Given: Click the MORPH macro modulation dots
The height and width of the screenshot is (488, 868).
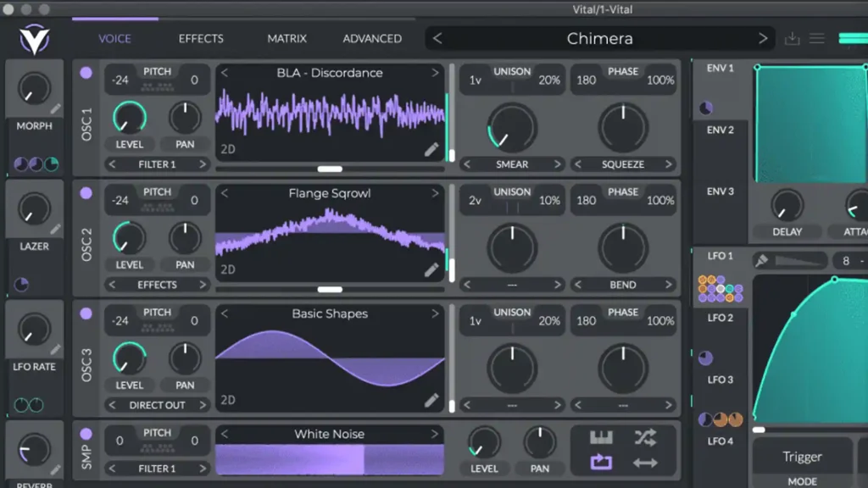Looking at the screenshot, I should pos(36,164).
